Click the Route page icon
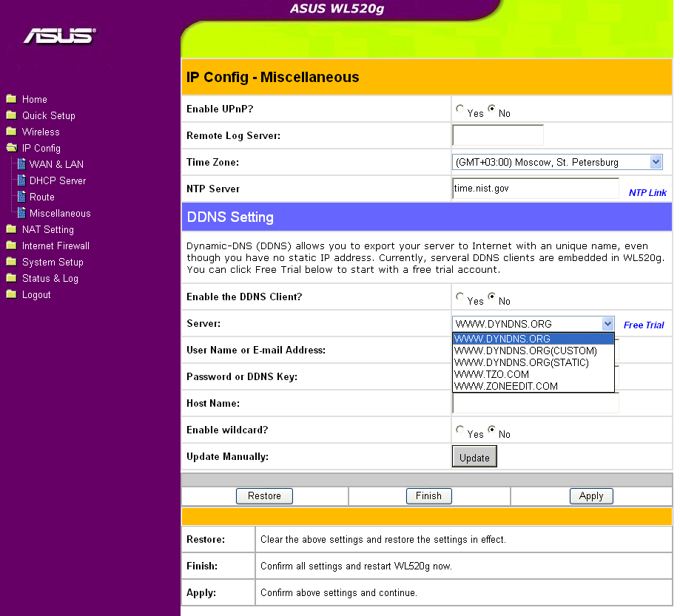This screenshot has width=680, height=616. 21,197
